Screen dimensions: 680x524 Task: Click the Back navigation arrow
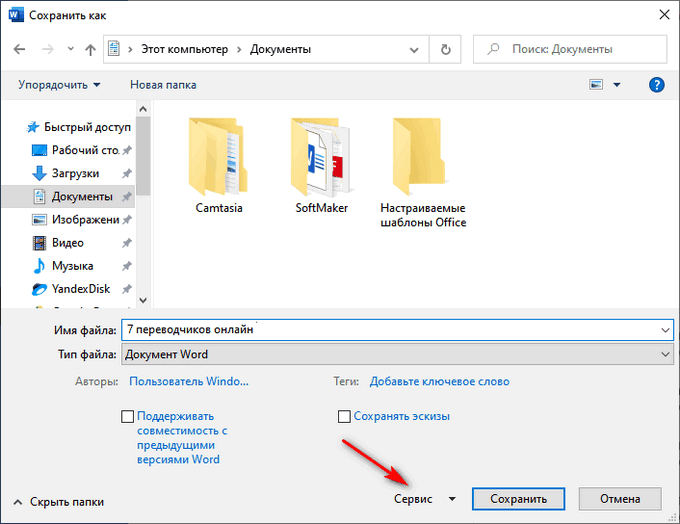point(20,49)
